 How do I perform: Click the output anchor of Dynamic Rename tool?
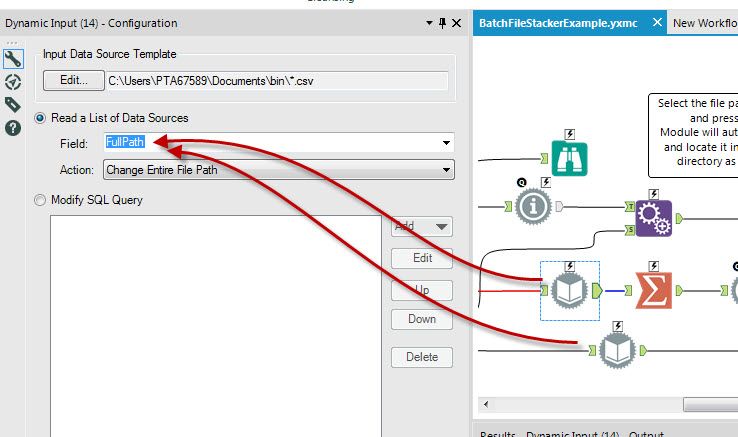(x=679, y=218)
